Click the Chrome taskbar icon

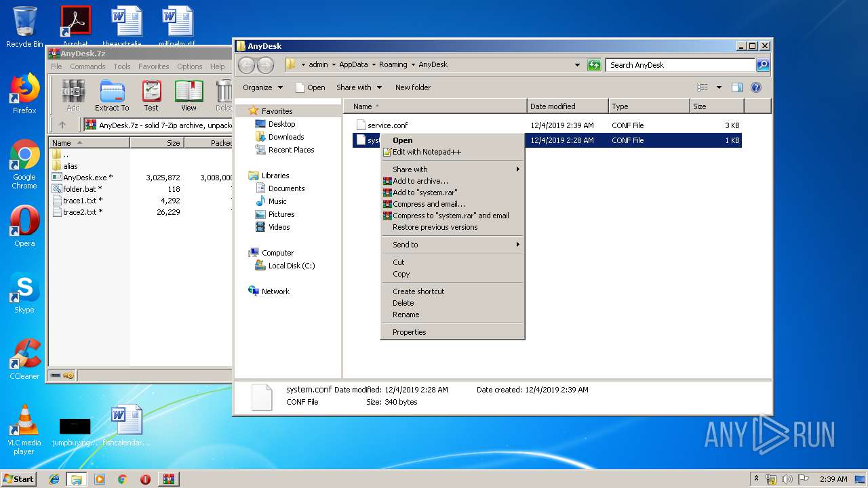click(x=122, y=479)
